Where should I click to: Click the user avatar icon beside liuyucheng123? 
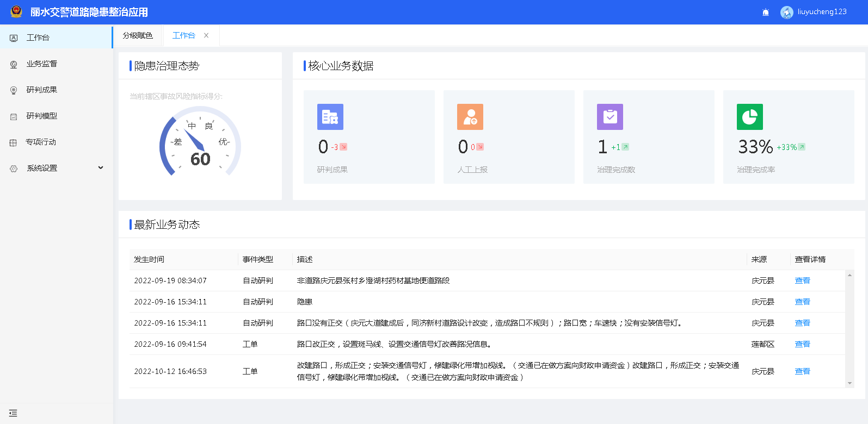click(x=786, y=13)
